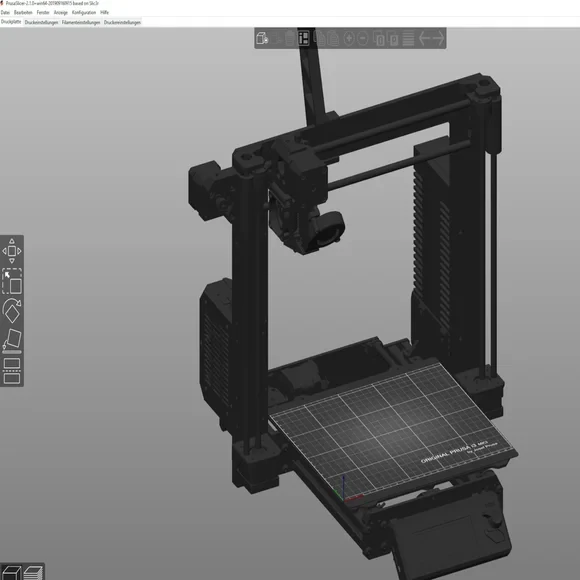Switch to sliced layers preview view
580x580 pixels.
33,572
